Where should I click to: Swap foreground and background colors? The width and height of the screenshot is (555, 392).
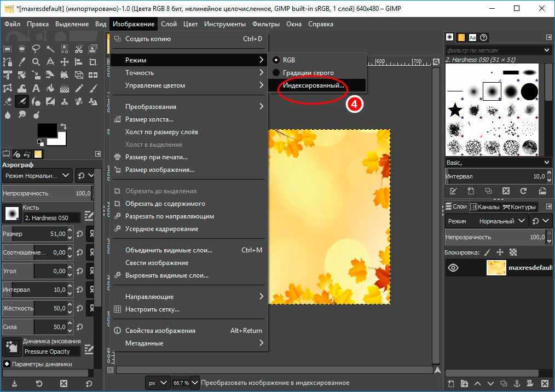coord(63,126)
